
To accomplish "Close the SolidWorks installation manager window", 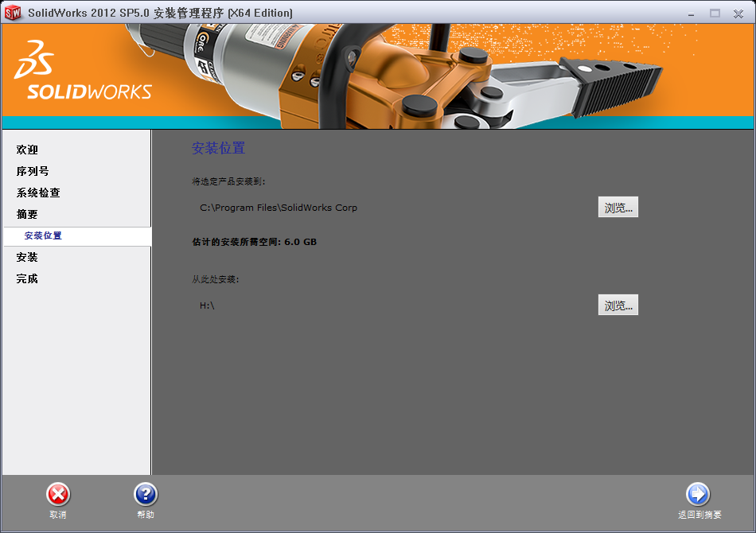I will click(x=738, y=14).
